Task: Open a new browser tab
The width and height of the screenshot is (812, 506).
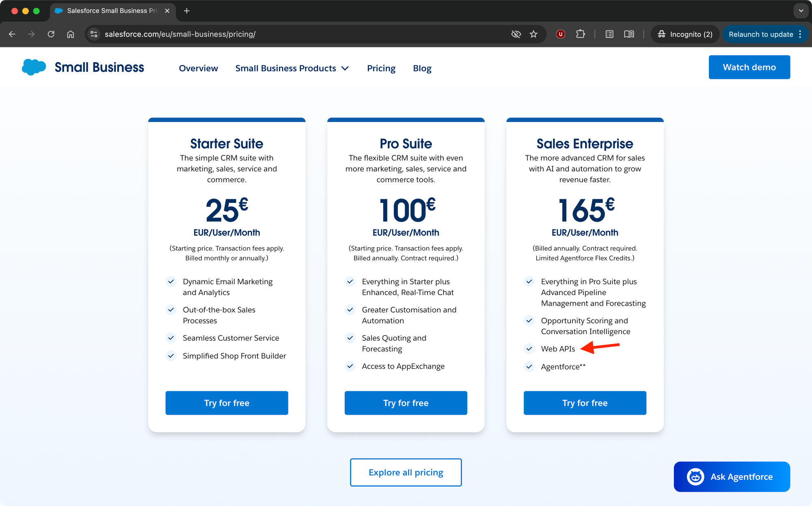Action: pyautogui.click(x=187, y=11)
